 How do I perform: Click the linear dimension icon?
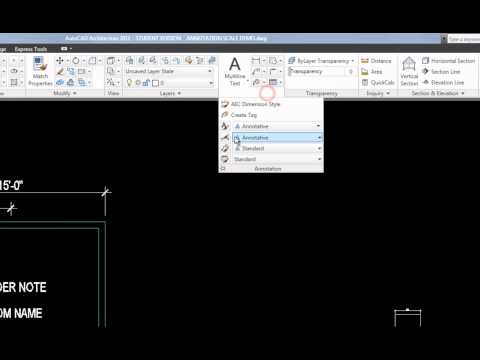256,61
